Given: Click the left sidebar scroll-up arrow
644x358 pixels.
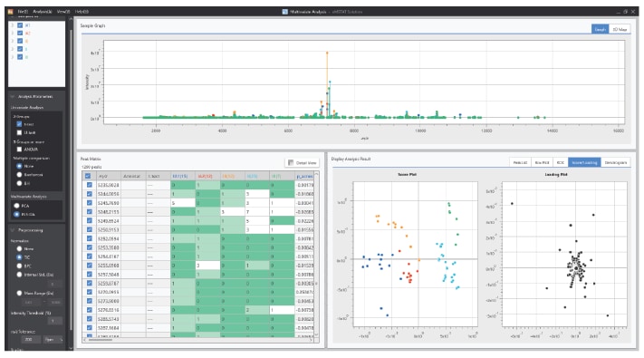Looking at the screenshot, I should 71,19.
